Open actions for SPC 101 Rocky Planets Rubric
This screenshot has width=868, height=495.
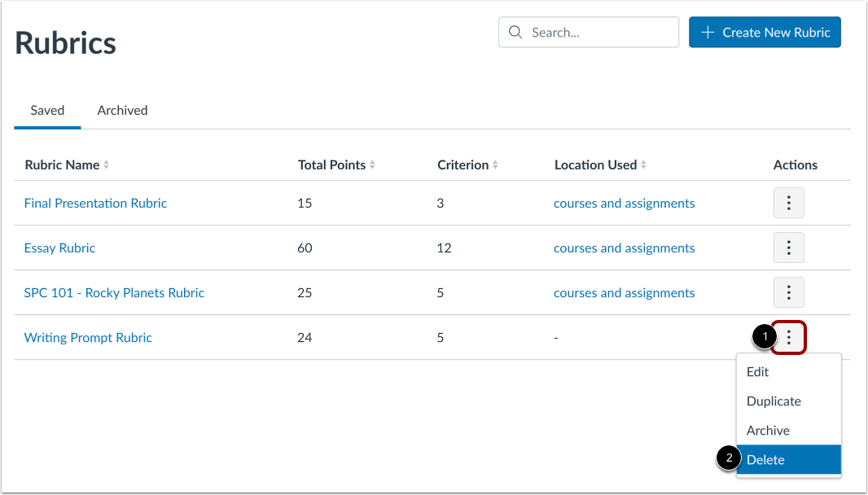pos(788,292)
